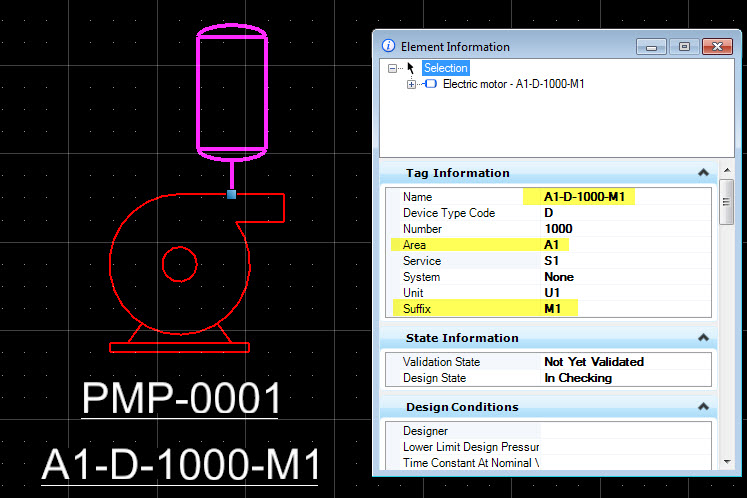Click the electric motor symbol in the drawing
Image resolution: width=747 pixels, height=498 pixels.
[232, 92]
